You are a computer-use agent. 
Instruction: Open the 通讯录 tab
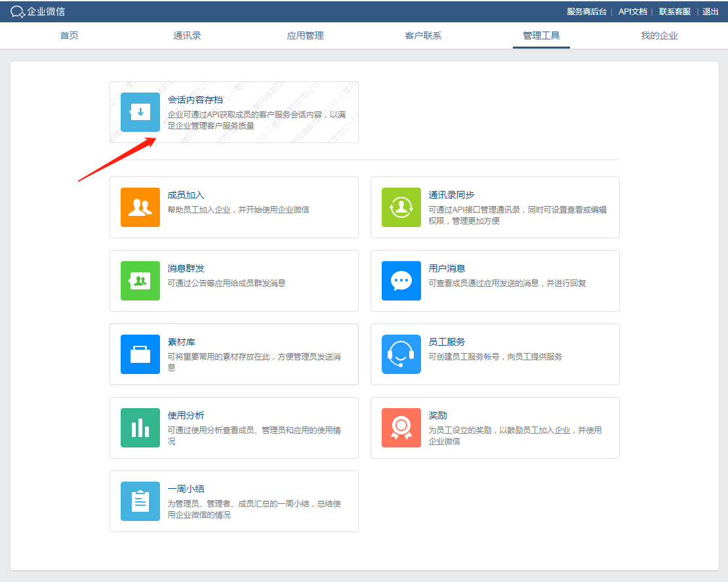click(x=187, y=35)
